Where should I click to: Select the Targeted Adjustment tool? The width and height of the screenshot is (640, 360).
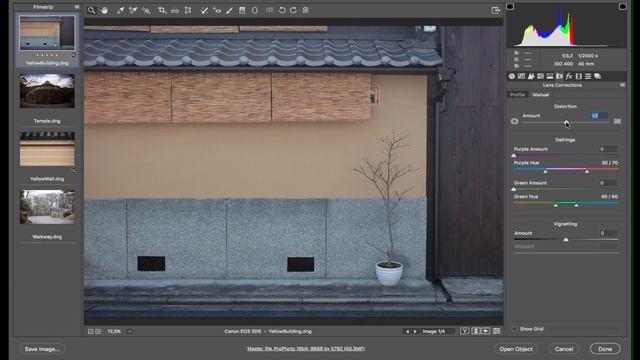tap(146, 10)
